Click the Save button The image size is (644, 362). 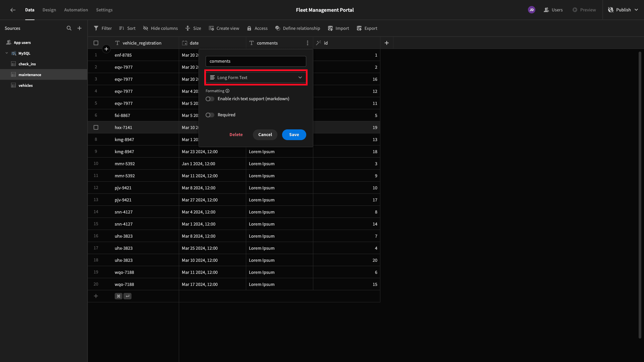[x=294, y=135]
